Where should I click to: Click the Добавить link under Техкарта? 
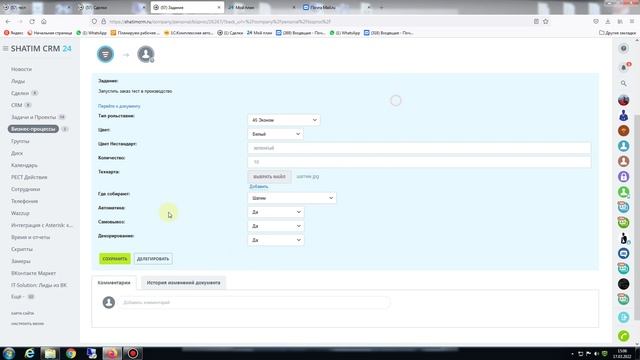[x=259, y=187]
